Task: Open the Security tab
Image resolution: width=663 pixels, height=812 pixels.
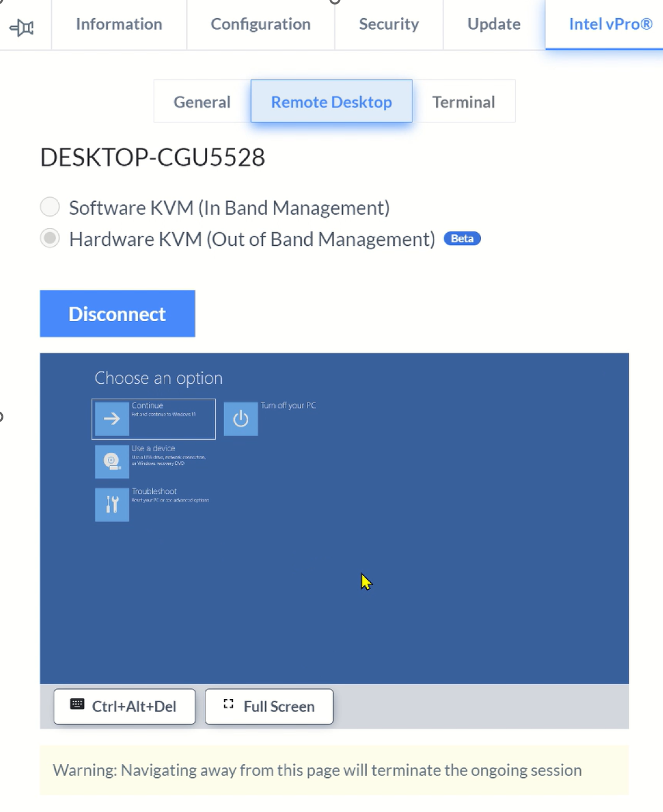Action: [389, 24]
